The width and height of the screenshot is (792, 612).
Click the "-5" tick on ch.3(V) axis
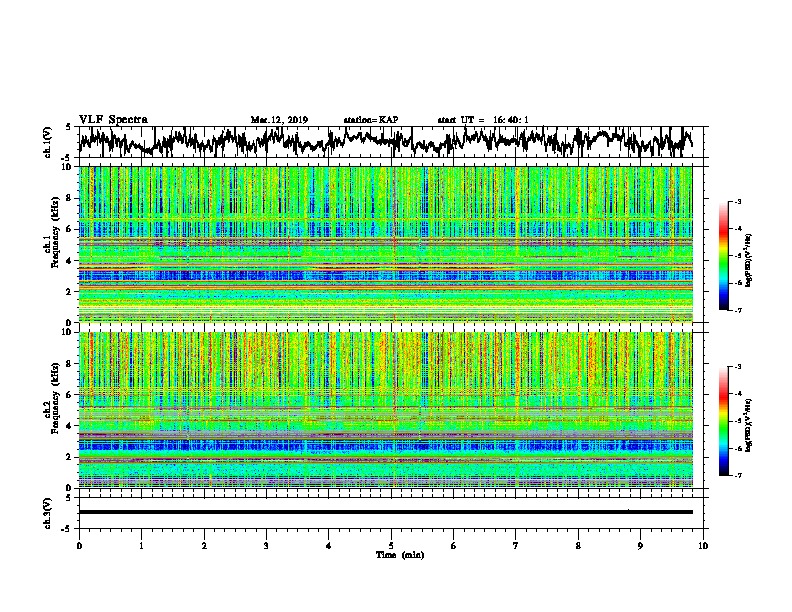(67, 529)
